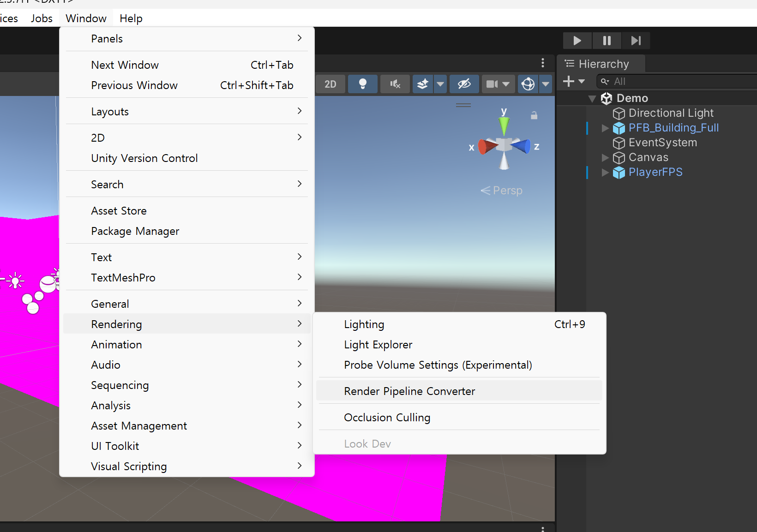Select Canvas in Hierarchy
The height and width of the screenshot is (532, 757).
click(x=648, y=157)
